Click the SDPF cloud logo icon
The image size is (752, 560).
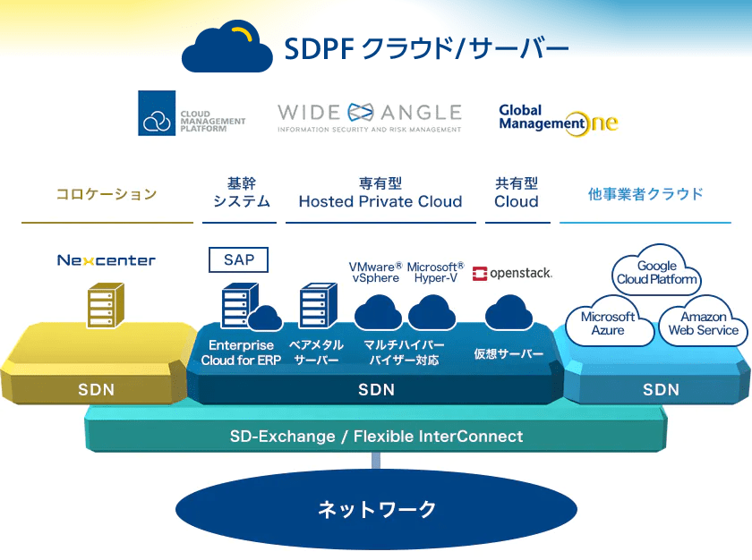click(226, 47)
